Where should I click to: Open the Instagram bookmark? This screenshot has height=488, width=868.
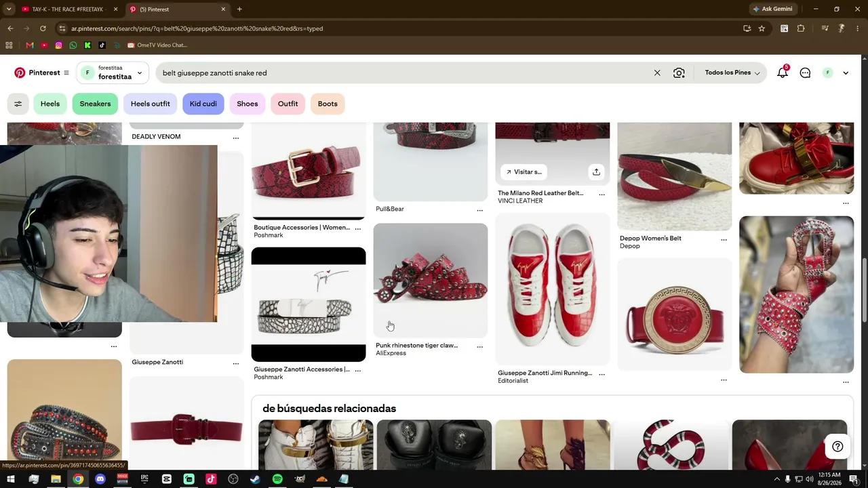59,45
